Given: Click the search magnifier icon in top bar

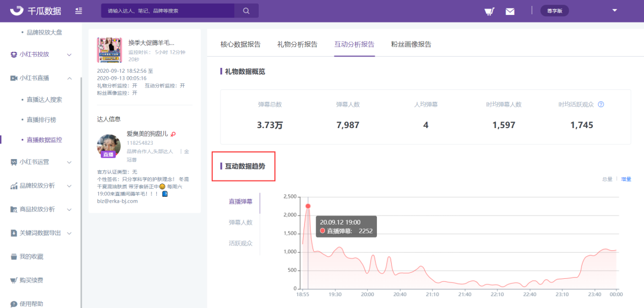Looking at the screenshot, I should [x=246, y=11].
